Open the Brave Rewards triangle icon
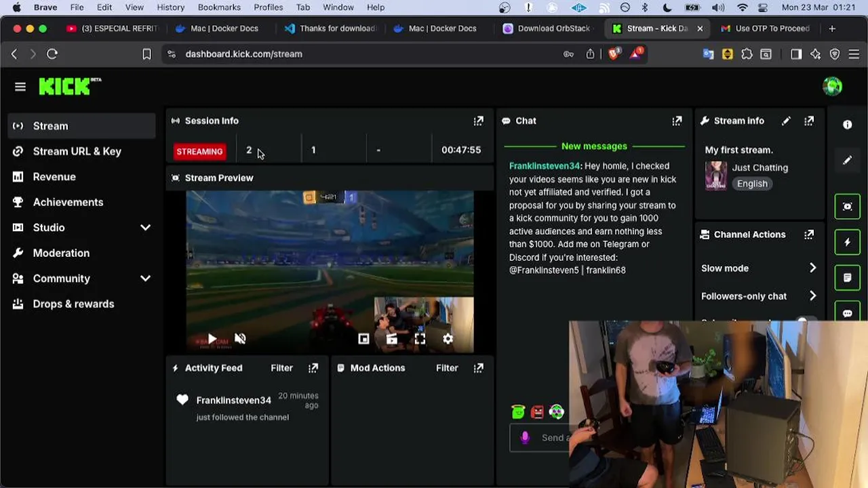The image size is (868, 488). tap(636, 54)
